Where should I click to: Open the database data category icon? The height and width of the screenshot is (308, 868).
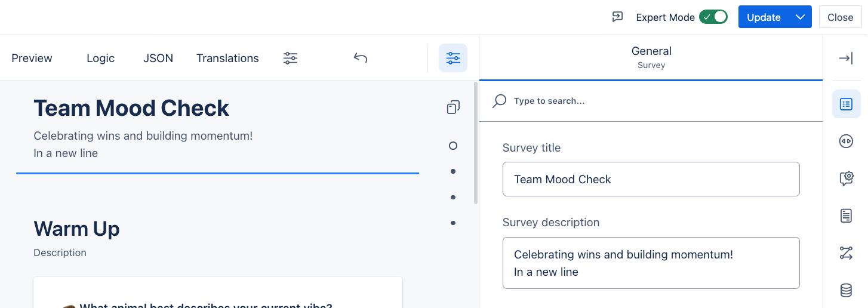pos(846,290)
